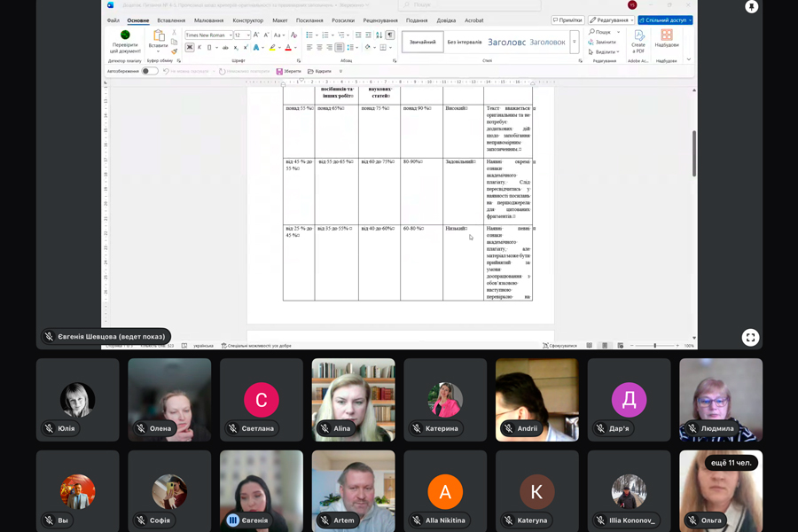
Task: Click the Примітки comments button
Action: (x=567, y=20)
